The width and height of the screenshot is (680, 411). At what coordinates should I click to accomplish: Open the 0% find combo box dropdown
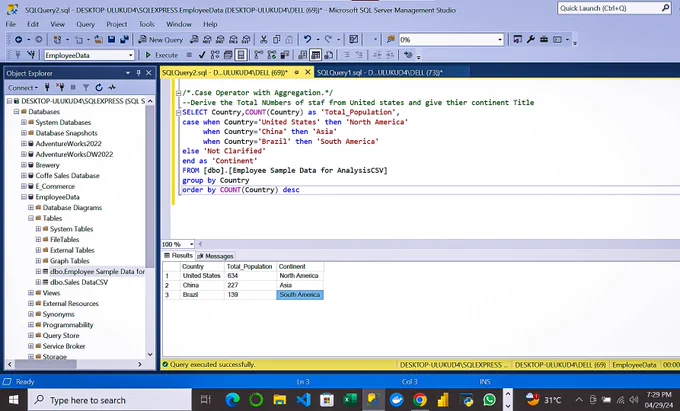coord(500,39)
